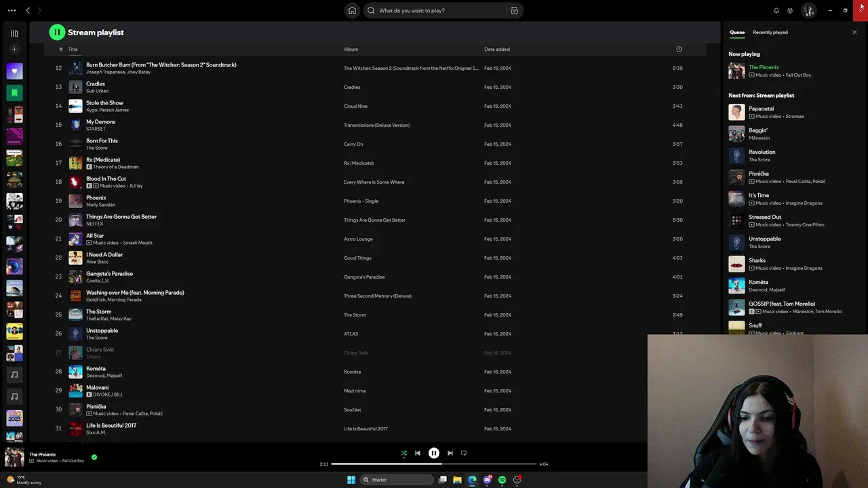Open Friend Activity icon
The image size is (868, 488).
(x=790, y=10)
